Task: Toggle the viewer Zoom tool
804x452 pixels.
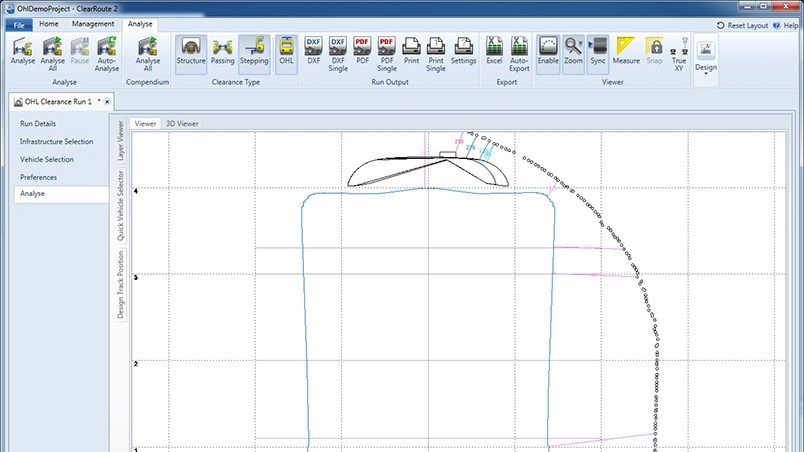Action: pos(573,54)
